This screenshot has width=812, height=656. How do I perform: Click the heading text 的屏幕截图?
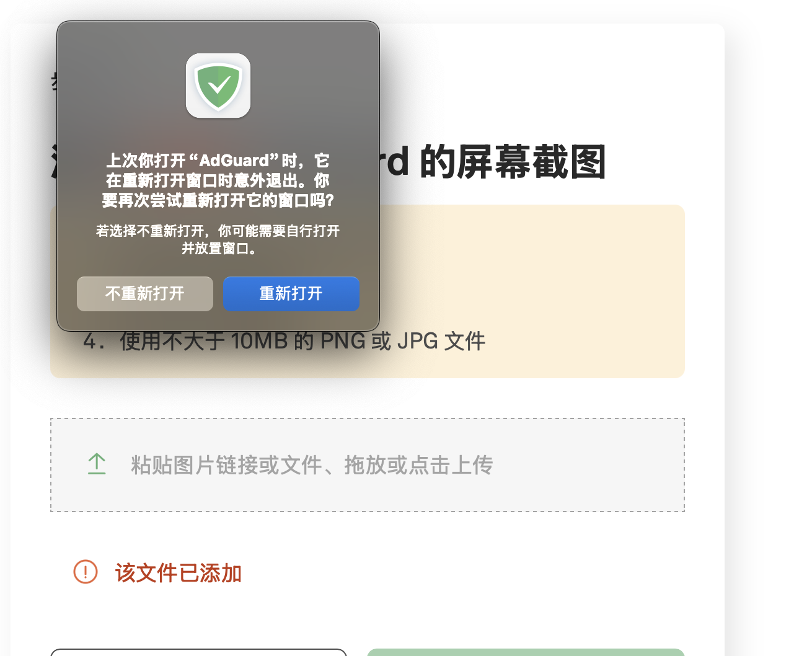click(x=513, y=162)
